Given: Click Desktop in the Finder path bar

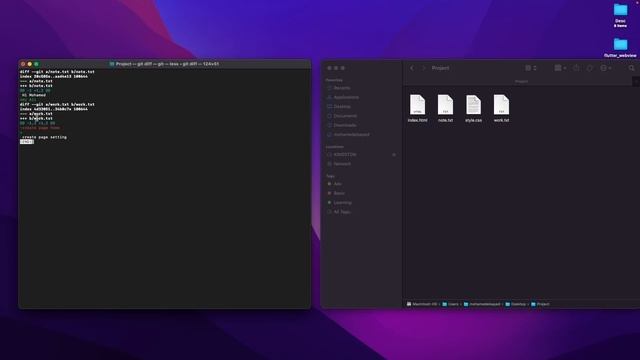Looking at the screenshot, I should coord(516,304).
